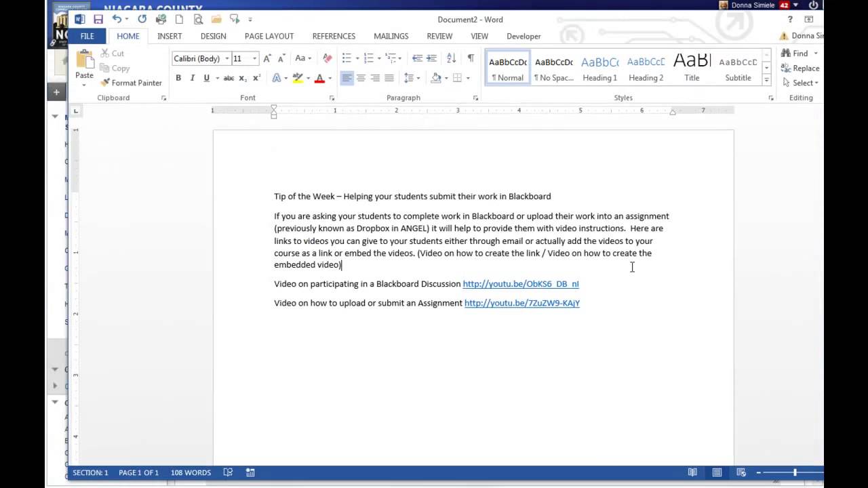Viewport: 868px width, 488px height.
Task: Switch to the PAGE LAYOUT tab
Action: click(x=269, y=36)
